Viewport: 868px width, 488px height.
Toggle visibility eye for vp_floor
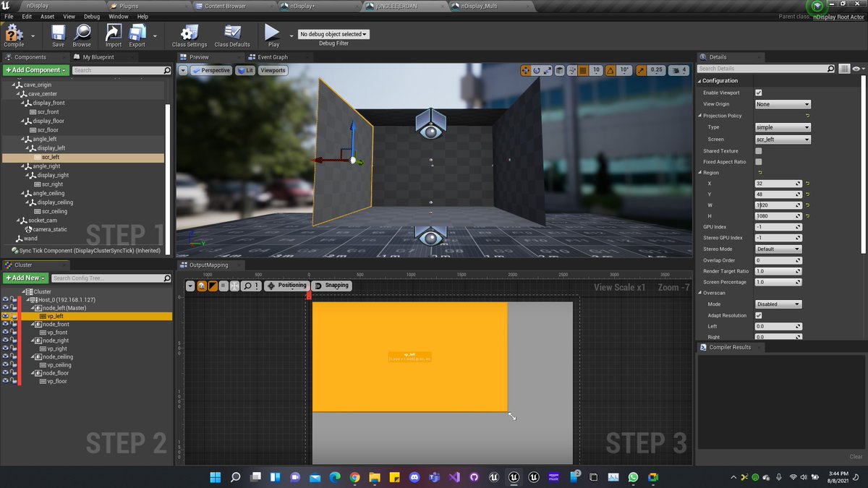pyautogui.click(x=6, y=380)
